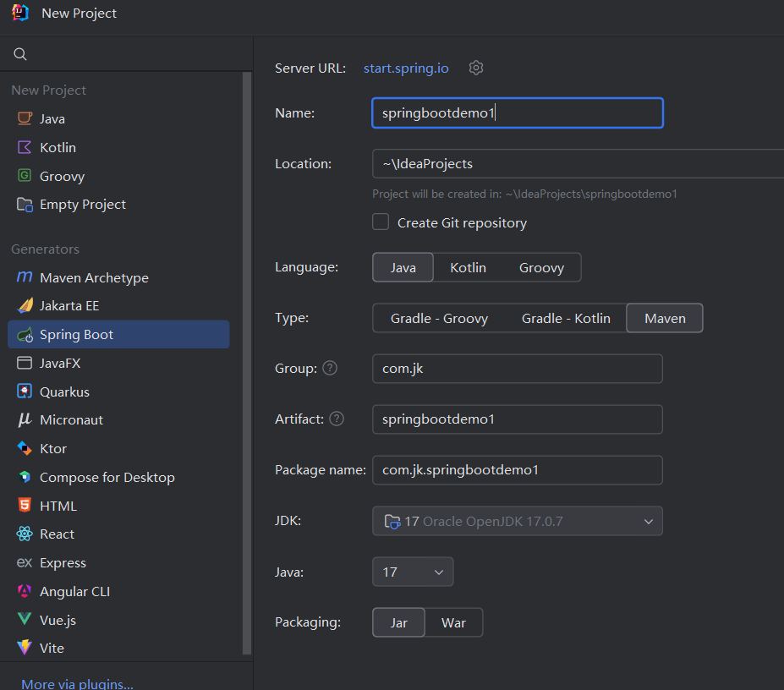The height and width of the screenshot is (690, 784).
Task: Click the JavaFX window icon
Action: coord(25,363)
